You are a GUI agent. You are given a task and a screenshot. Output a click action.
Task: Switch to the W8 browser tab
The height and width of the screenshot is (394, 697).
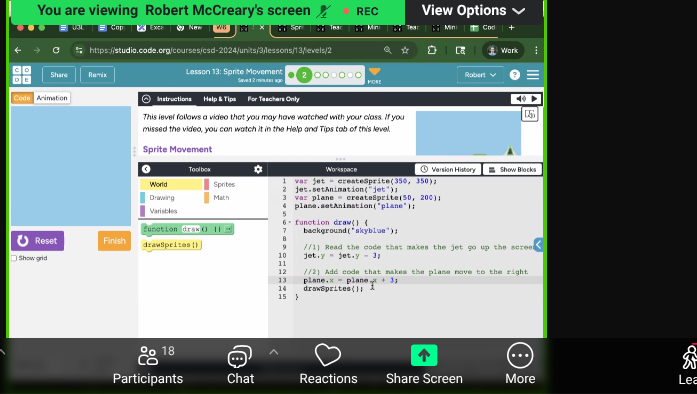221,28
